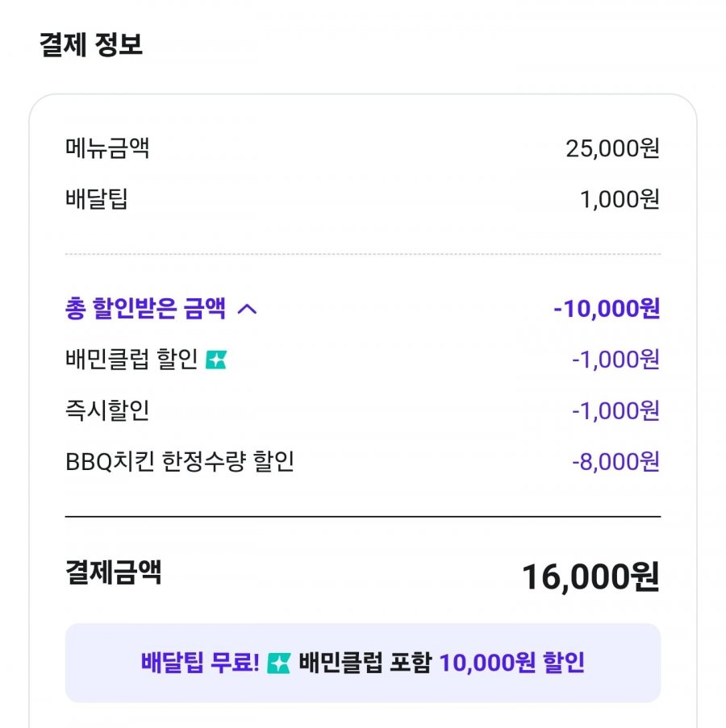Screen dimensions: 726x728
Task: Click the 배민클럽 badge icon in the banner
Action: pos(278,663)
